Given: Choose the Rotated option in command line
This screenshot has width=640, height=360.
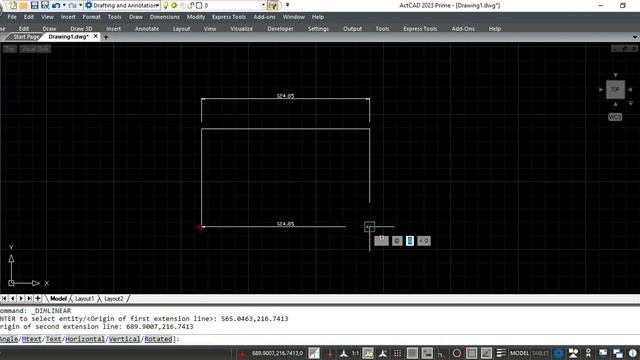Looking at the screenshot, I should click(158, 339).
